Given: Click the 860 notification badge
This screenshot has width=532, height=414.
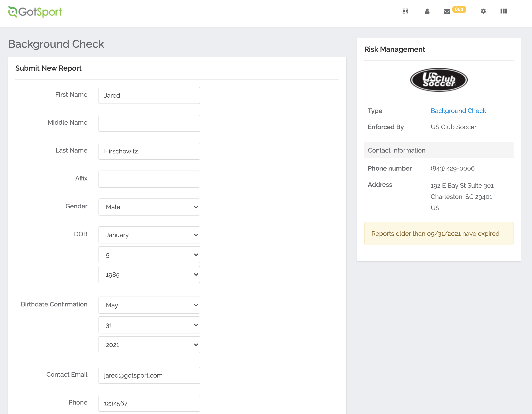Looking at the screenshot, I should pyautogui.click(x=459, y=9).
